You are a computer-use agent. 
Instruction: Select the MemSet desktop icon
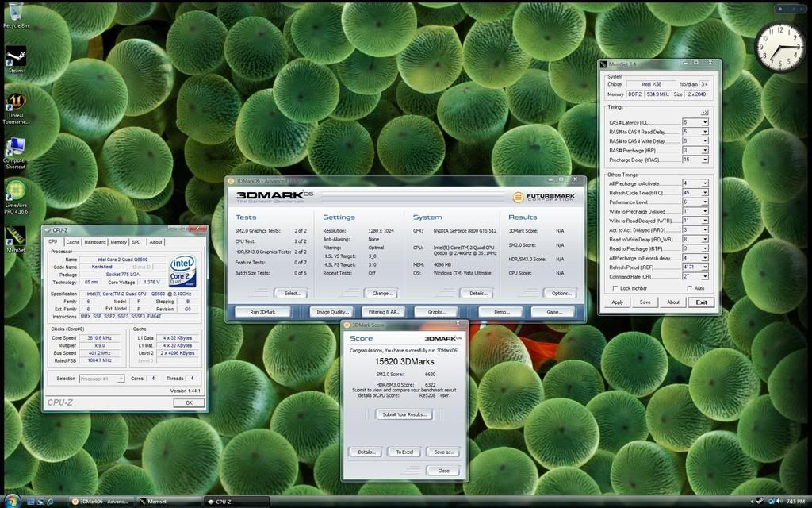click(x=16, y=239)
